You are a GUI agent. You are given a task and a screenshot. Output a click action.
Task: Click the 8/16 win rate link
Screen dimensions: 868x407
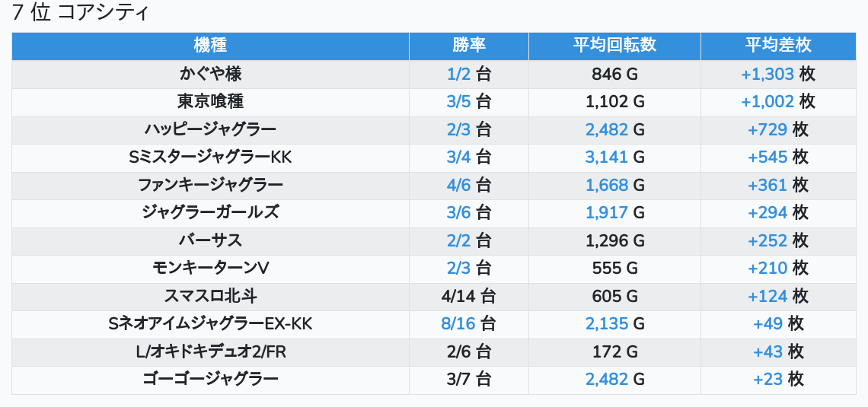tap(458, 324)
